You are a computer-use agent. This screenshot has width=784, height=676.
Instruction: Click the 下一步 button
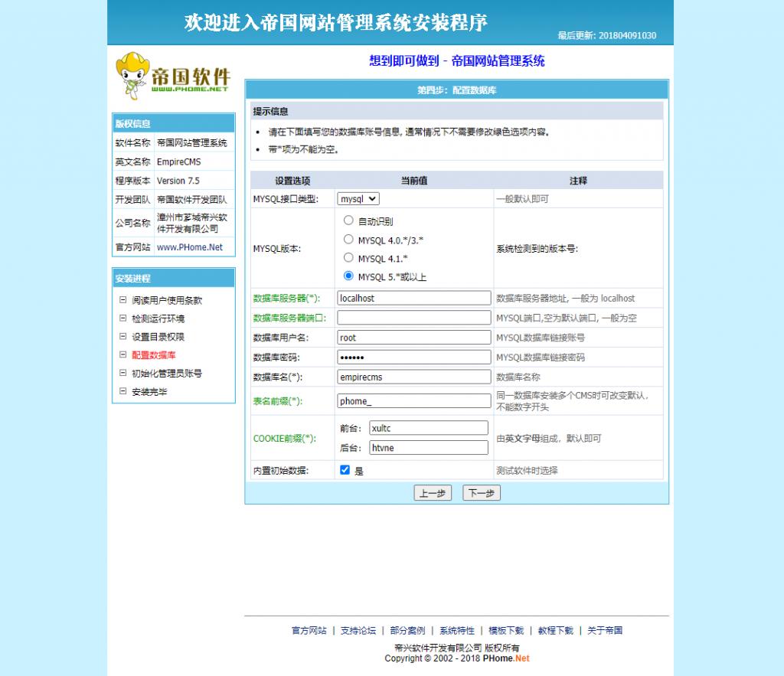(x=482, y=492)
